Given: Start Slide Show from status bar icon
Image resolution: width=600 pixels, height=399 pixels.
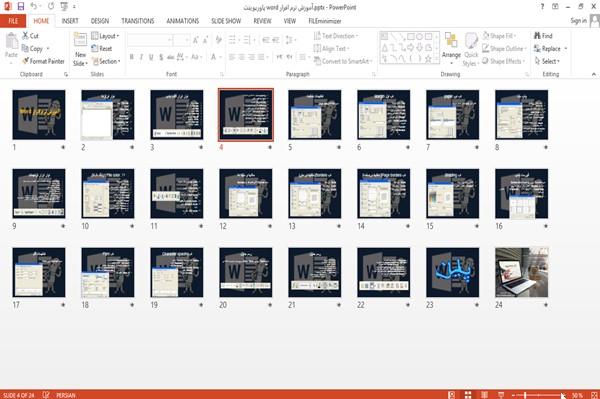Looking at the screenshot, I should (501, 395).
